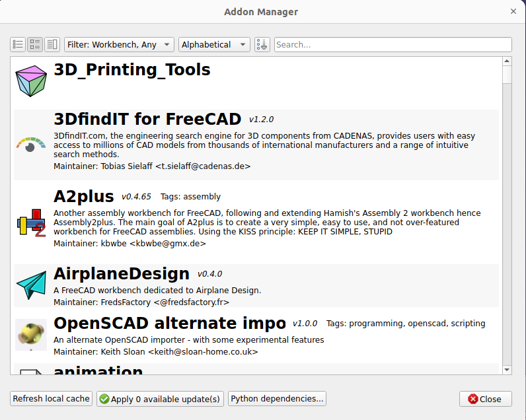Click the green check icon on Apply updates
This screenshot has height=420, width=526.
coord(104,399)
